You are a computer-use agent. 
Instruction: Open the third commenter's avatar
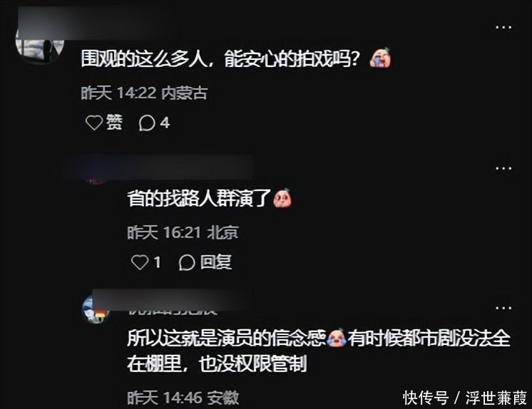point(94,310)
